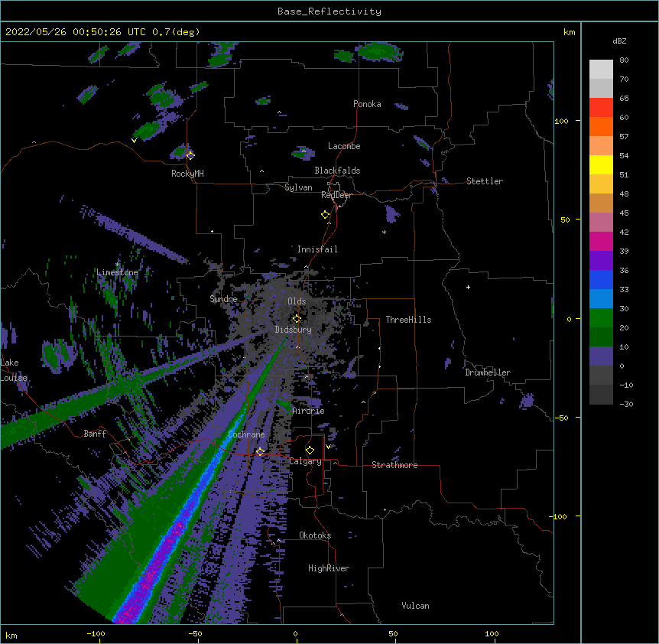The width and height of the screenshot is (659, 644).
Task: Click the Base_Reflectivity title
Action: pos(329,11)
